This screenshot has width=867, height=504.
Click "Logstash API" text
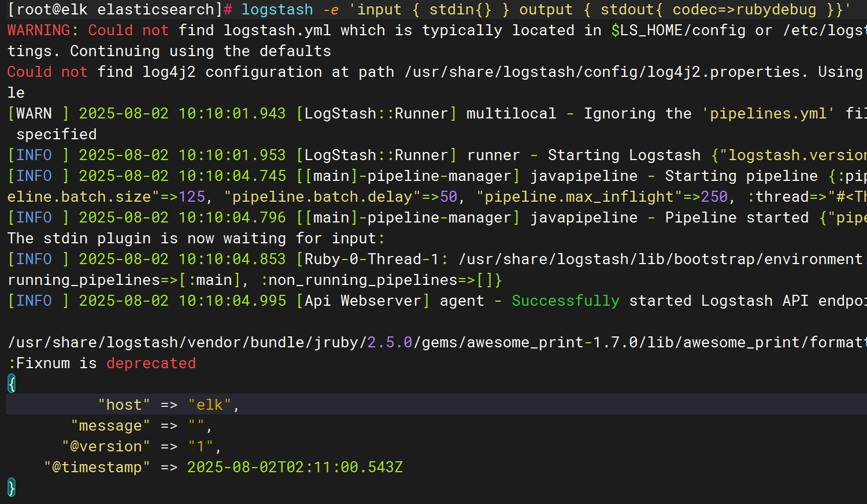pyautogui.click(x=755, y=301)
